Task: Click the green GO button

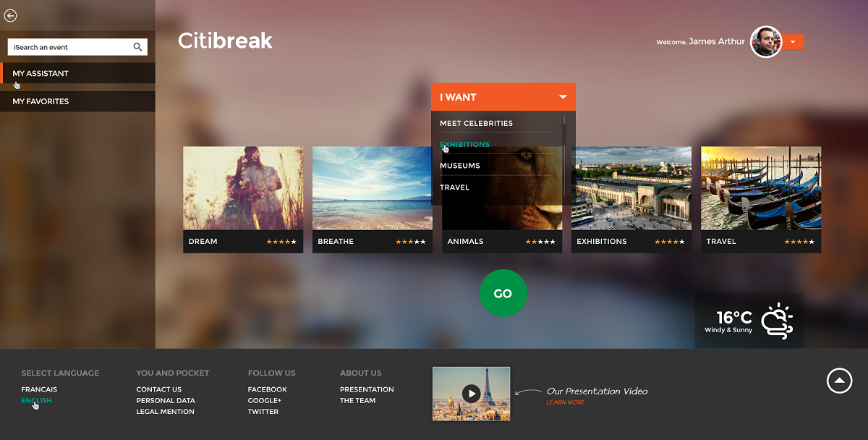Action: (503, 293)
